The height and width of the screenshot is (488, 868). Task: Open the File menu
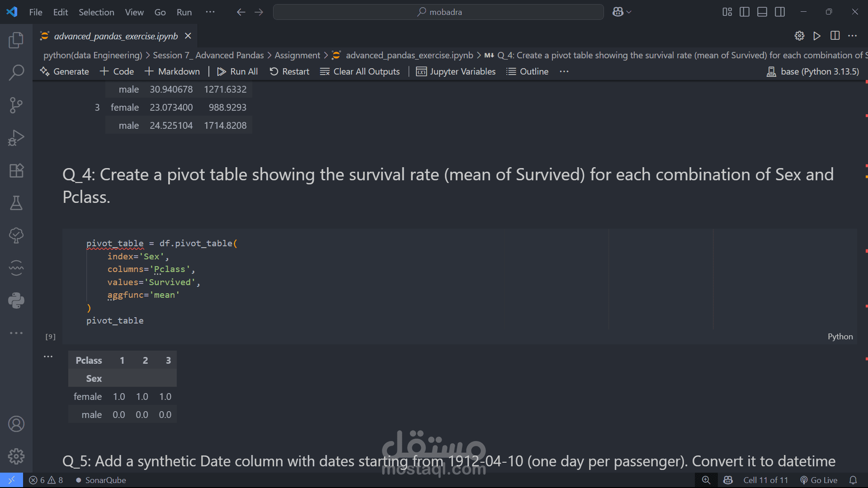[x=36, y=12]
